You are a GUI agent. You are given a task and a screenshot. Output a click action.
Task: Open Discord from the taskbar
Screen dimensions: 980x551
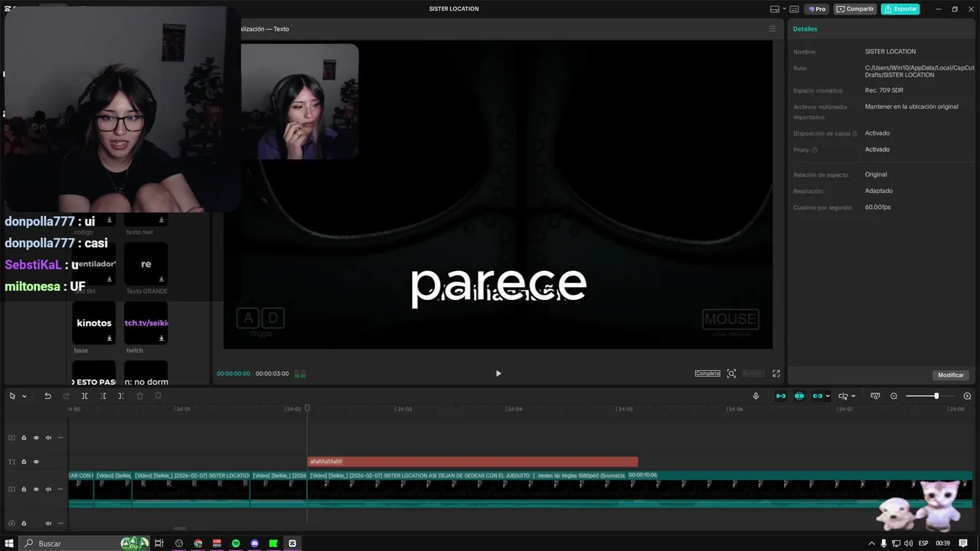pyautogui.click(x=255, y=543)
